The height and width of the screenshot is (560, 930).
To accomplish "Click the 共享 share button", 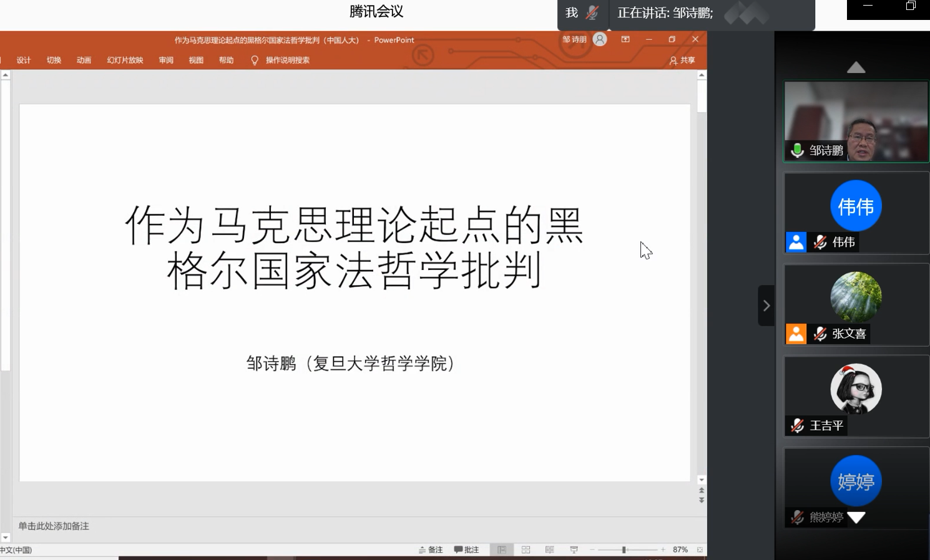I will (x=682, y=60).
